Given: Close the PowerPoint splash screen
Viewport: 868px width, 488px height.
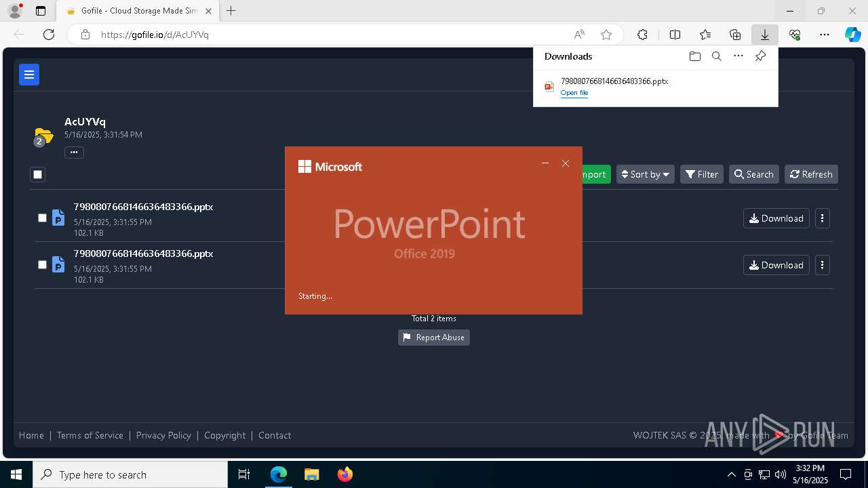Looking at the screenshot, I should [x=566, y=163].
